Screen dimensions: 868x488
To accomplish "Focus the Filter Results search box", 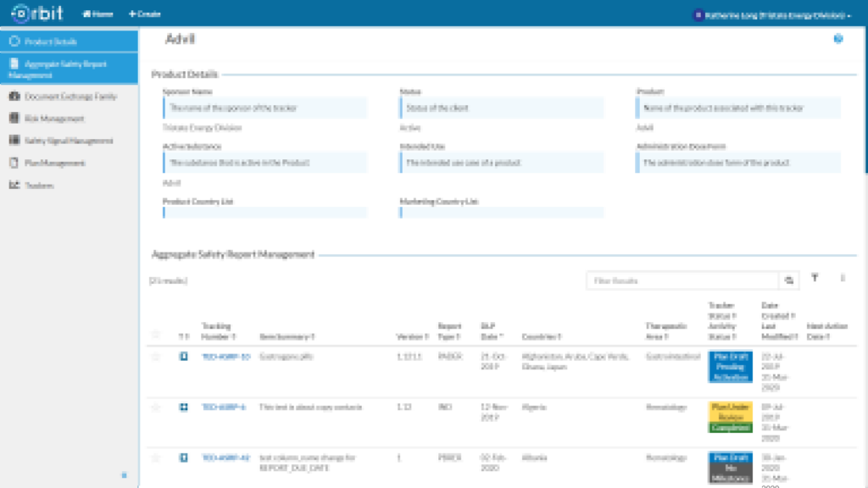I will tap(682, 280).
